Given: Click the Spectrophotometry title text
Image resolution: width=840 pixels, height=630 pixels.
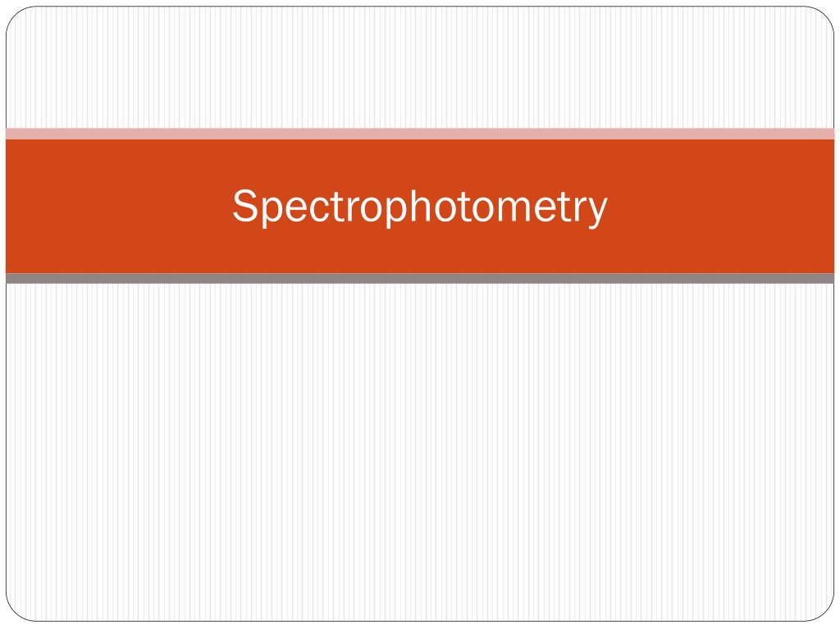Looking at the screenshot, I should (x=420, y=206).
